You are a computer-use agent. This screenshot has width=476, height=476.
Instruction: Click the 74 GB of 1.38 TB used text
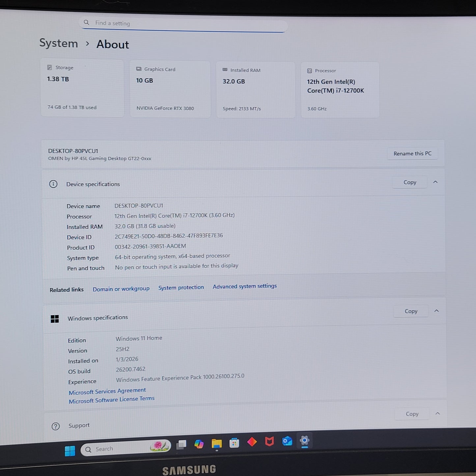coord(72,107)
